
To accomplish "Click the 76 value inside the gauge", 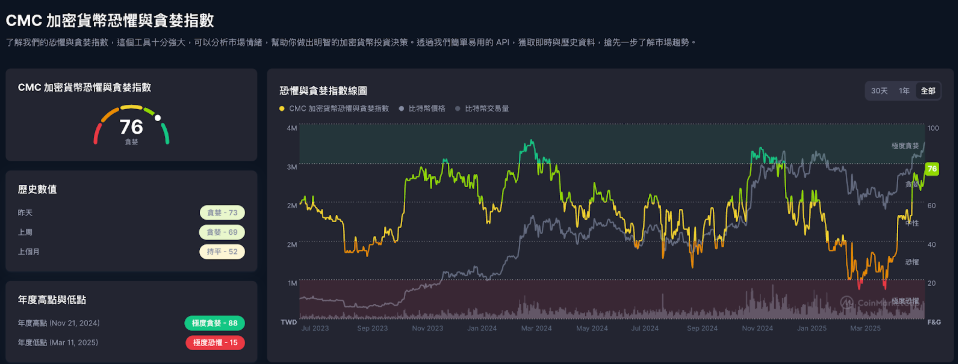I will [x=131, y=127].
